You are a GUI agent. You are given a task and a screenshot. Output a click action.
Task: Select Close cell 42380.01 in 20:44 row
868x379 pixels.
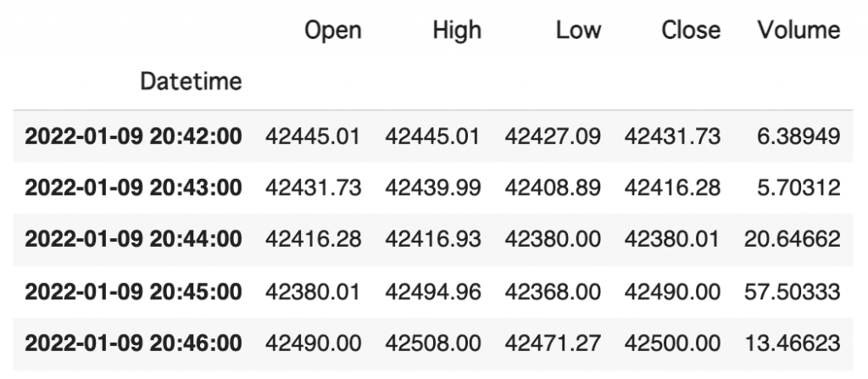tap(672, 239)
